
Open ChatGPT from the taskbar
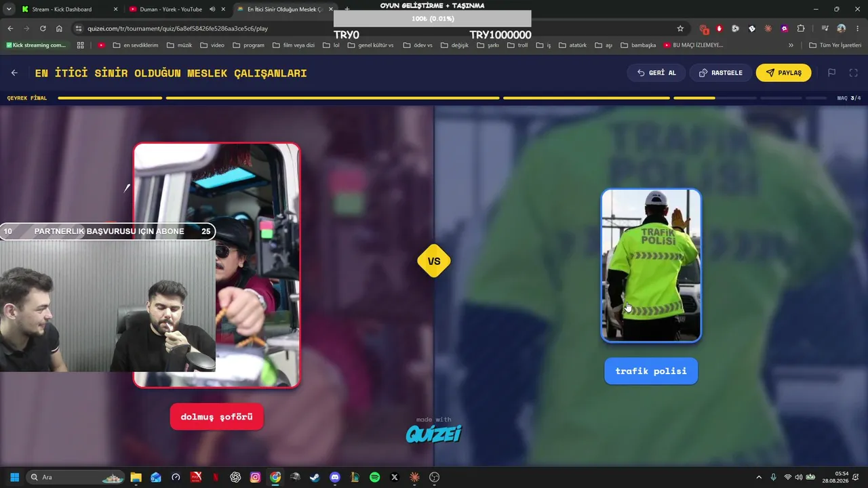click(235, 477)
